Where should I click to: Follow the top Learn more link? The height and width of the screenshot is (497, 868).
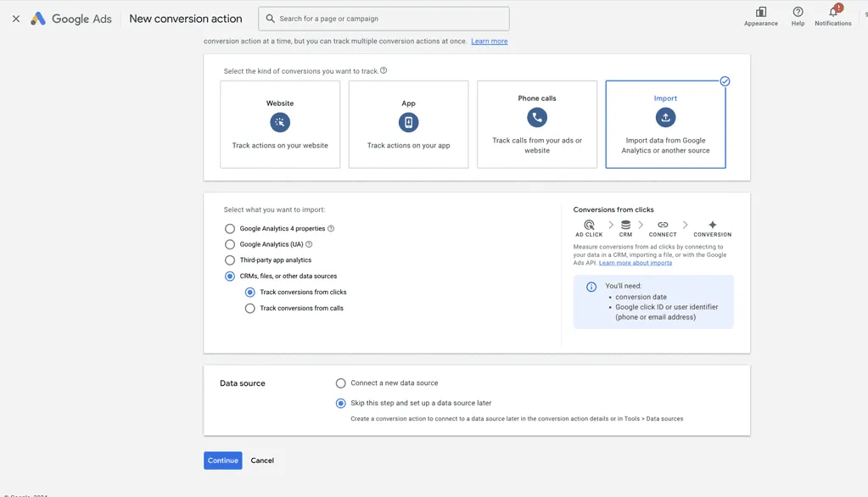[x=490, y=41]
